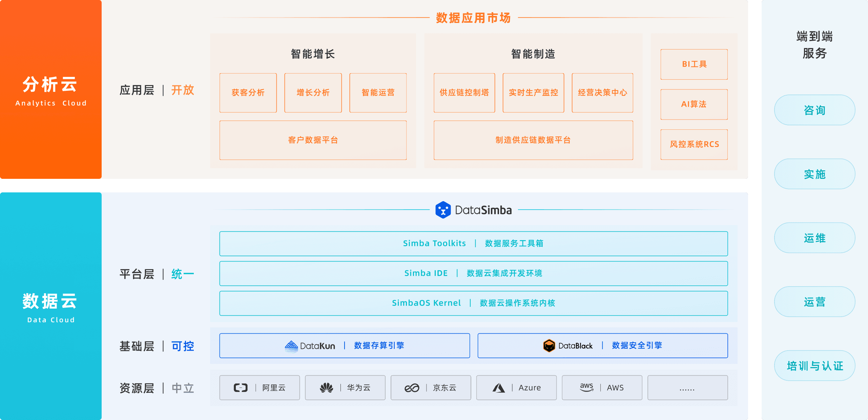The height and width of the screenshot is (420, 868).
Task: Click the AI算法 box
Action: pyautogui.click(x=694, y=104)
